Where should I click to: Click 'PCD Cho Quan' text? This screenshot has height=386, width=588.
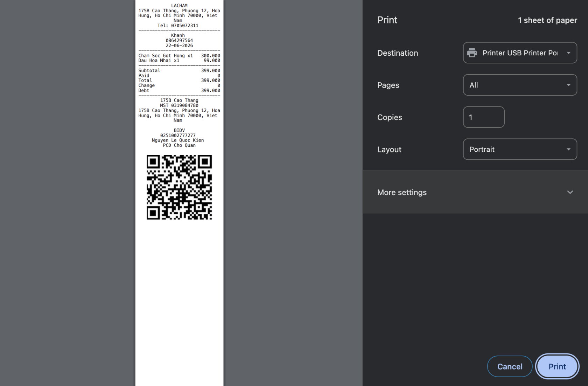[x=179, y=145]
